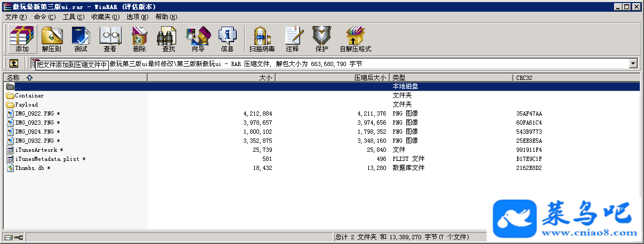Click the IMG_0922.PNG file icon

tap(10, 113)
